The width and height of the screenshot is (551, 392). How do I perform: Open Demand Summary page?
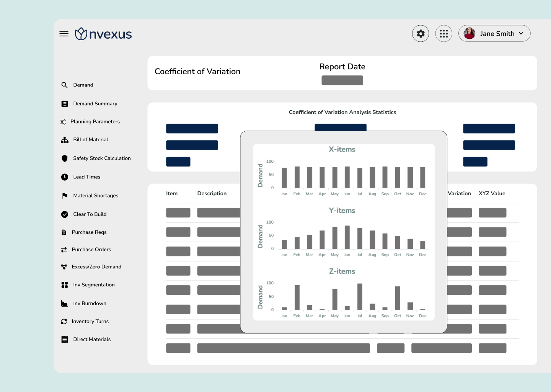pyautogui.click(x=95, y=104)
